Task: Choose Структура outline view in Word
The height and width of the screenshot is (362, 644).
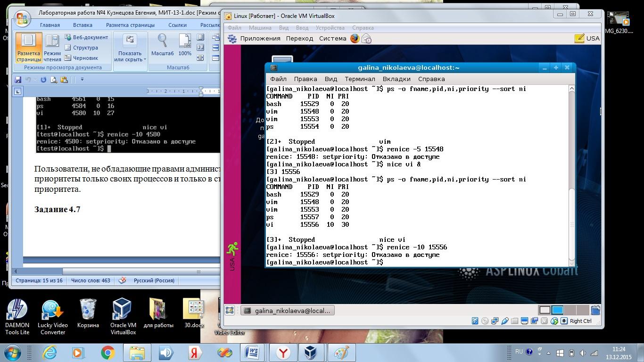Action: [x=81, y=48]
